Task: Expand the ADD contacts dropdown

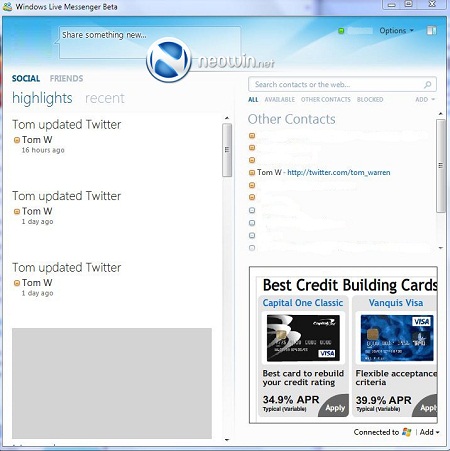Action: pos(425,99)
